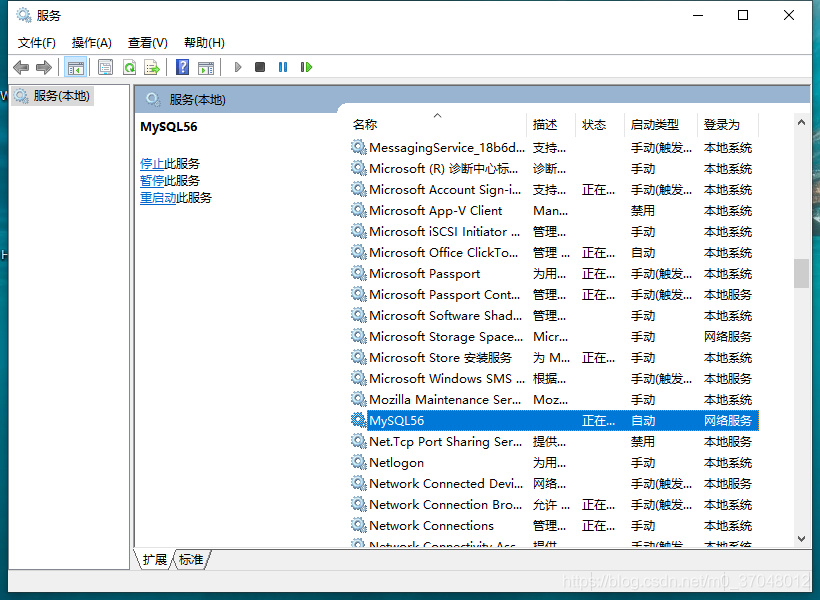This screenshot has width=820, height=600.
Task: Open the 操作(A) menu
Action: pos(92,43)
